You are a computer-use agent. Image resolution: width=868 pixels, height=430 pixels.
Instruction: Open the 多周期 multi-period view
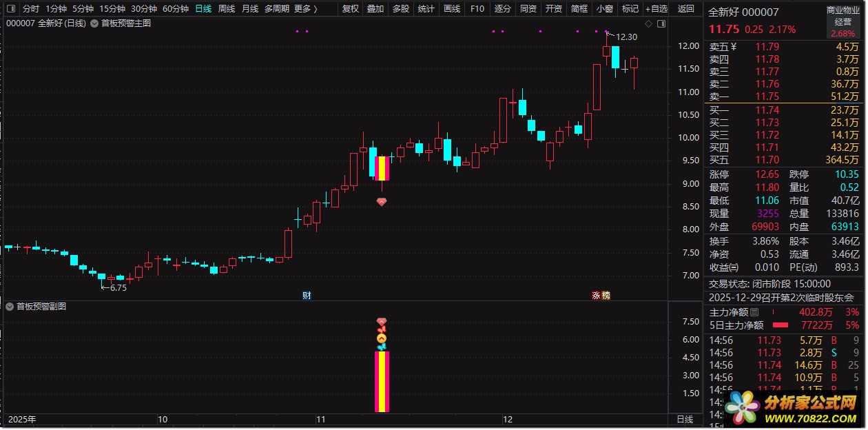pyautogui.click(x=277, y=9)
